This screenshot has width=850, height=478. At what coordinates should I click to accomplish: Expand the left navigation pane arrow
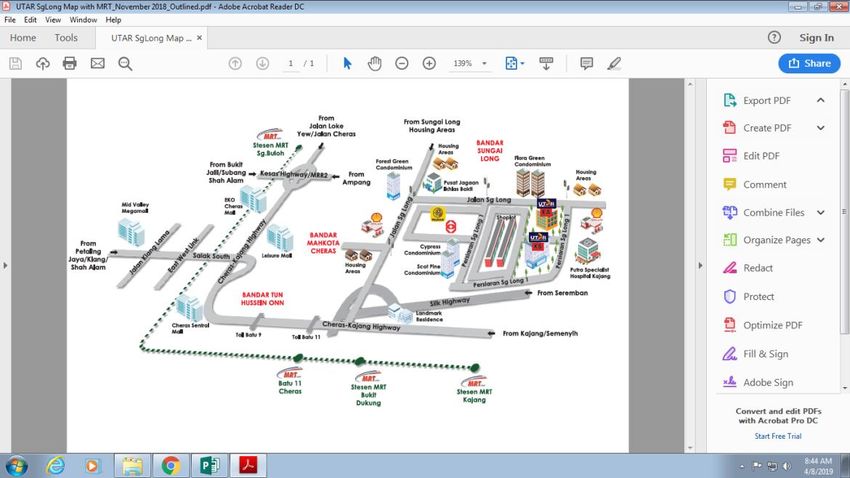tap(5, 266)
